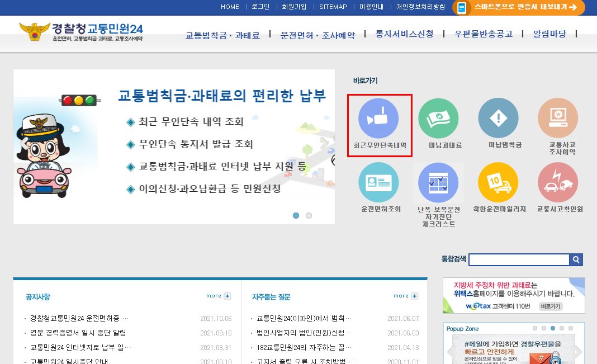Show previous banner slide arrow
The image size is (597, 364).
(x=24, y=144)
